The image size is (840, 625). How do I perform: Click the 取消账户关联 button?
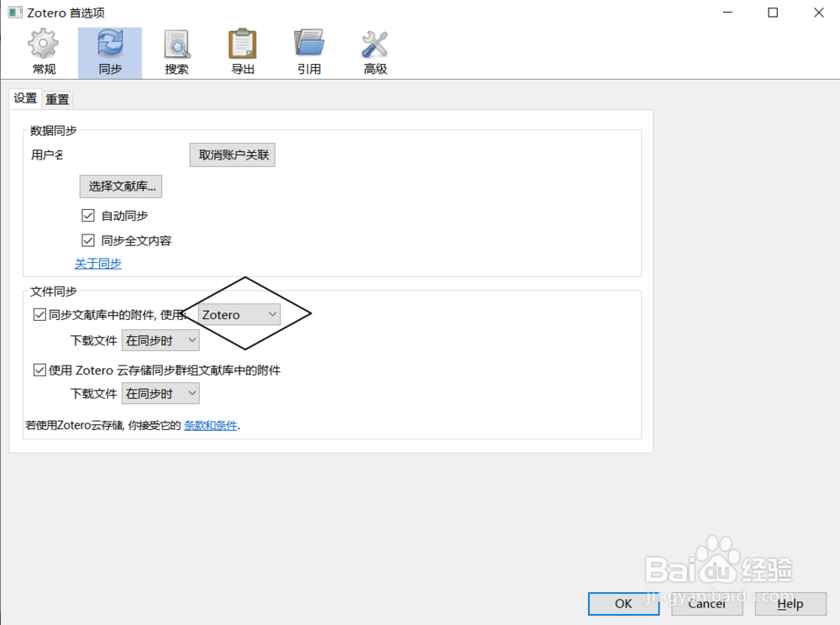233,155
